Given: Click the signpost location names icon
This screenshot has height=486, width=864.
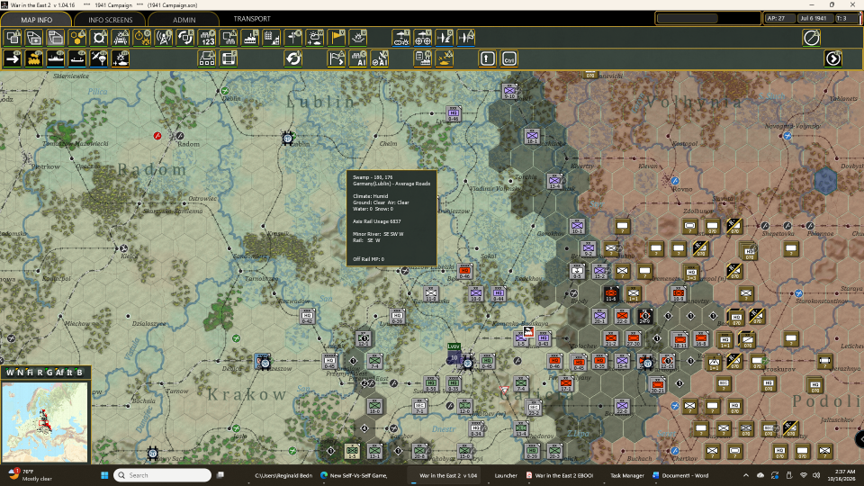Looking at the screenshot, I should click(293, 37).
